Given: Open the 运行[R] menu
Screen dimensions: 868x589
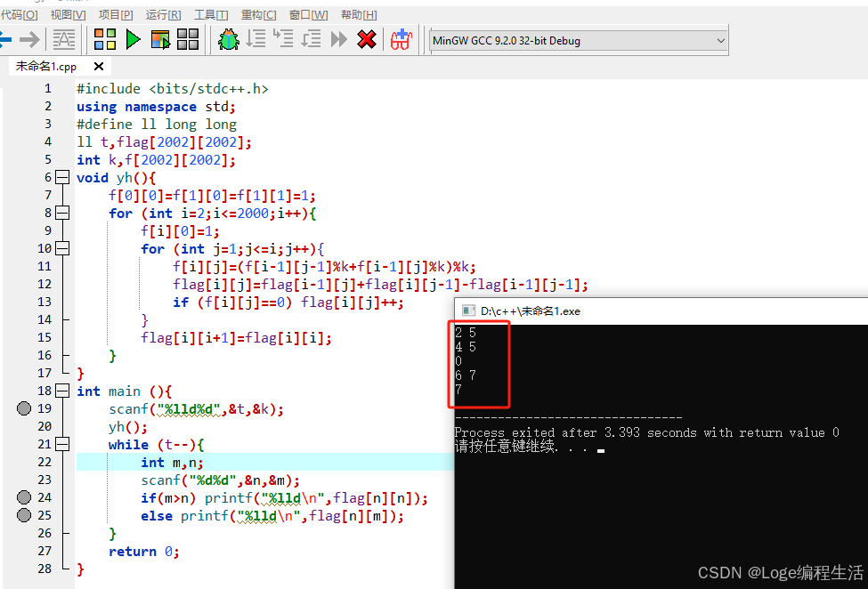Looking at the screenshot, I should 163,15.
